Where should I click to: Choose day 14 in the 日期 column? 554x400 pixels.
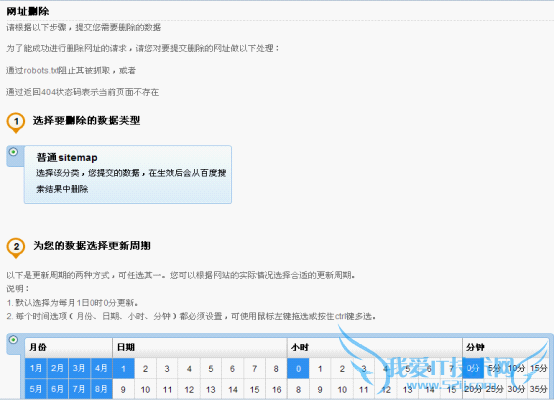click(232, 389)
